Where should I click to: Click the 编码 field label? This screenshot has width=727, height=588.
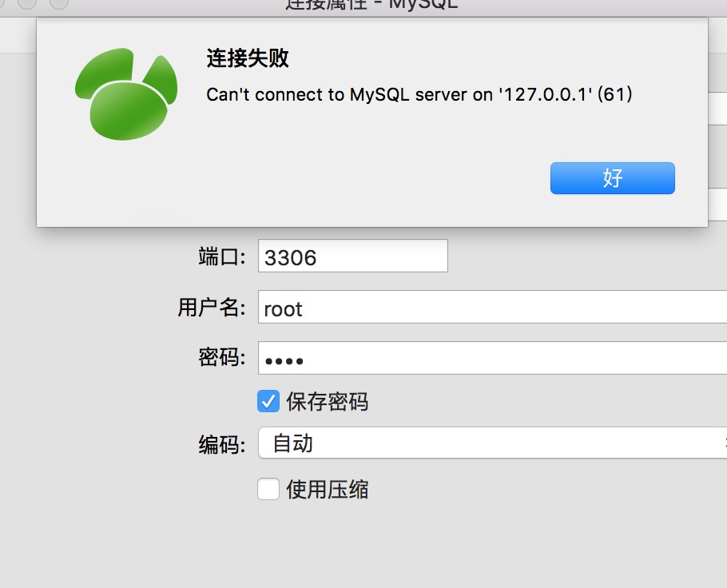[x=221, y=444]
